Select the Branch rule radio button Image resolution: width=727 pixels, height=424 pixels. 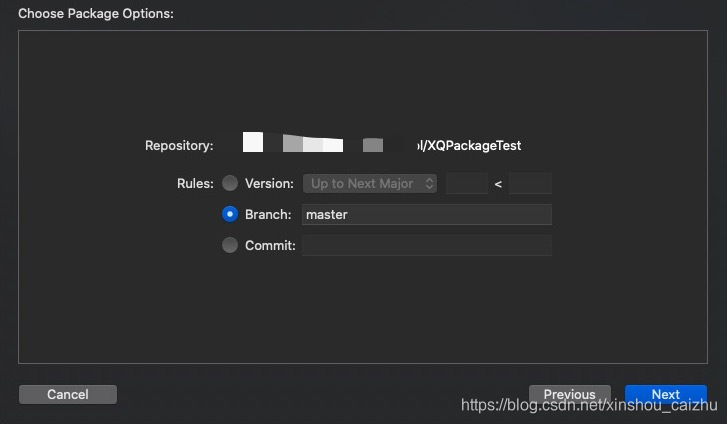(x=230, y=214)
